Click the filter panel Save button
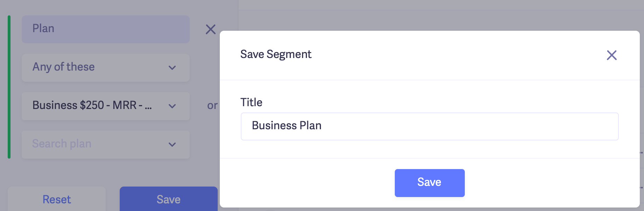 pos(168,199)
